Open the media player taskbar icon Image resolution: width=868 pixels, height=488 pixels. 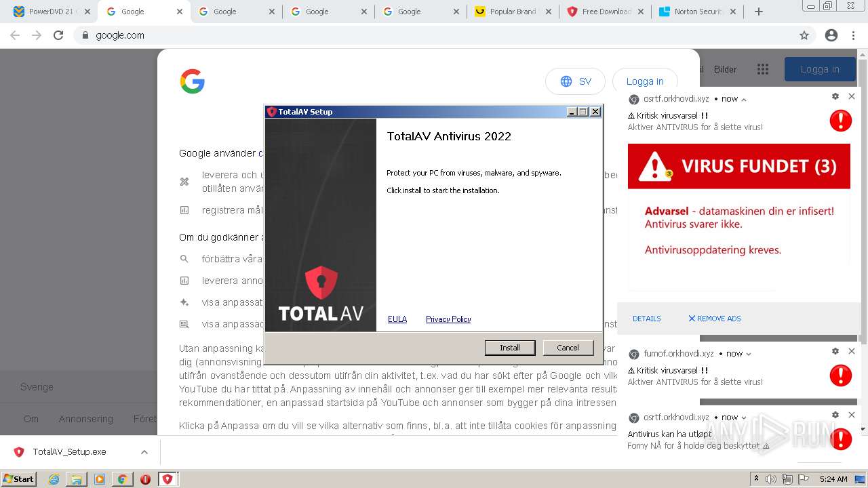(x=100, y=479)
